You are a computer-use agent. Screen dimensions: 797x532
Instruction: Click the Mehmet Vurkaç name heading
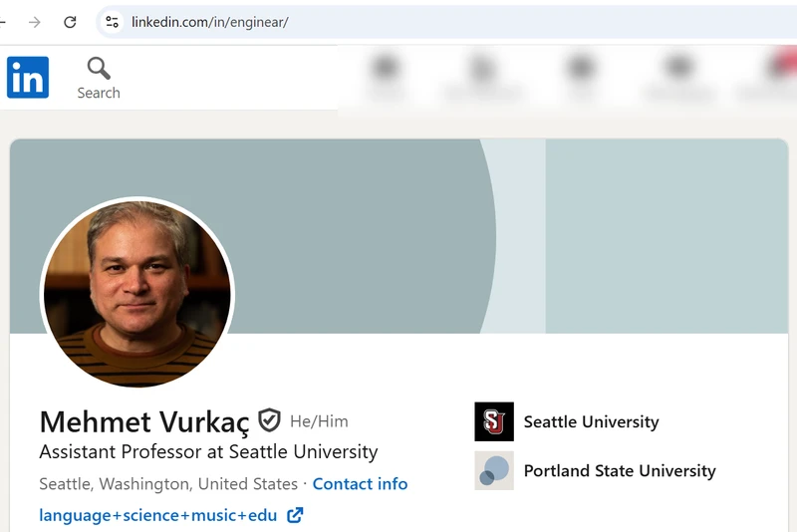[x=144, y=422]
